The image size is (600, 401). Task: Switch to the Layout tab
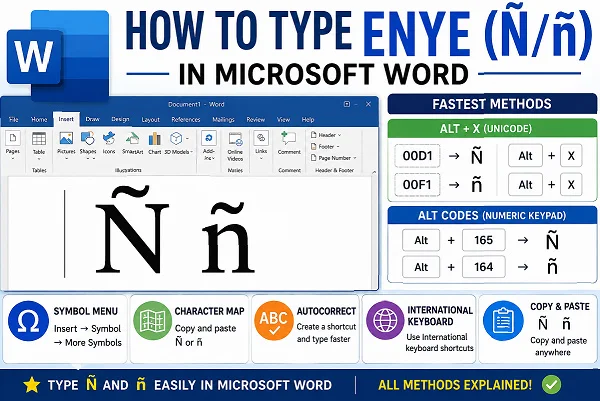click(150, 120)
